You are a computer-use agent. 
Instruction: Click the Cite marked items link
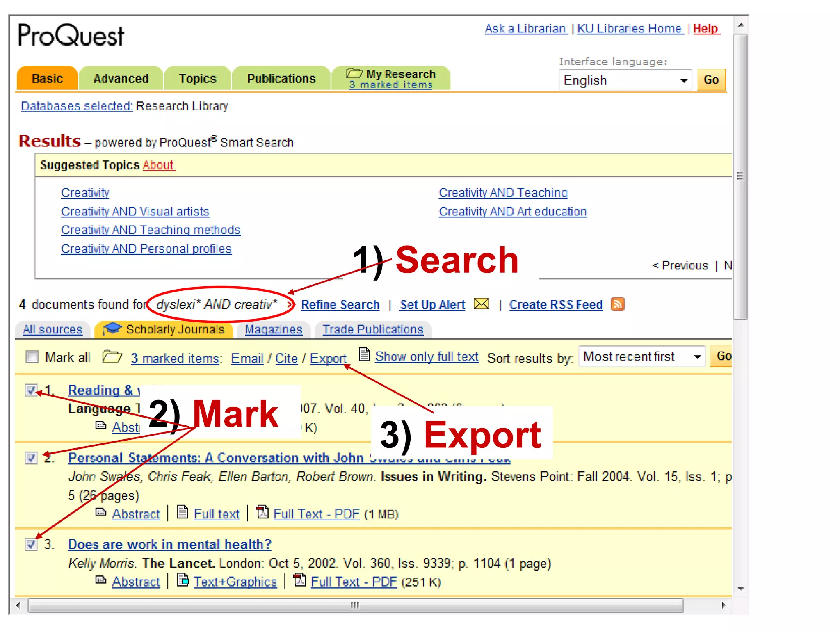(x=286, y=358)
